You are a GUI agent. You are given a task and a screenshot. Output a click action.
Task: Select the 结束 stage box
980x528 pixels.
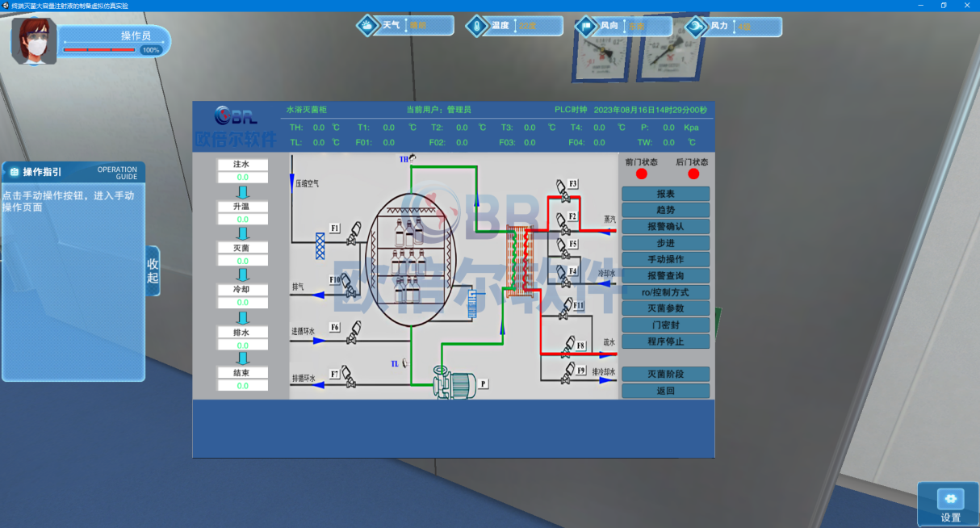(242, 373)
